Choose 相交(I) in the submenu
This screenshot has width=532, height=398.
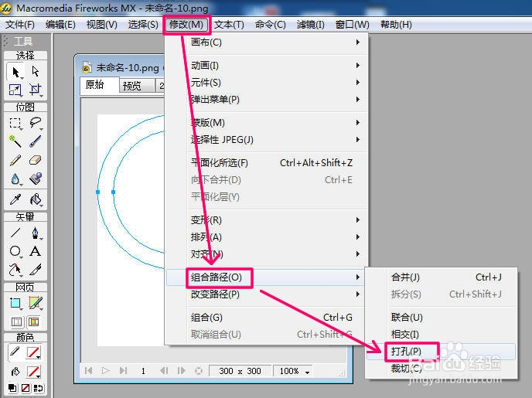point(441,335)
